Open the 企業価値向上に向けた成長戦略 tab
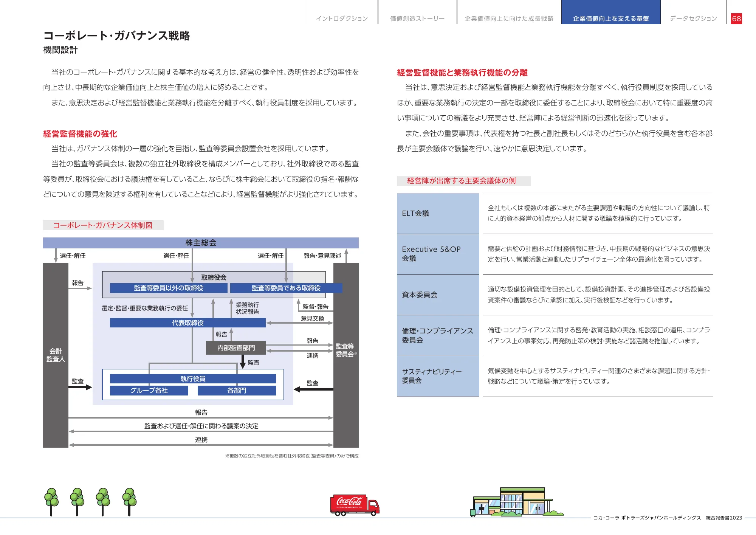This screenshot has width=756, height=535. (509, 19)
